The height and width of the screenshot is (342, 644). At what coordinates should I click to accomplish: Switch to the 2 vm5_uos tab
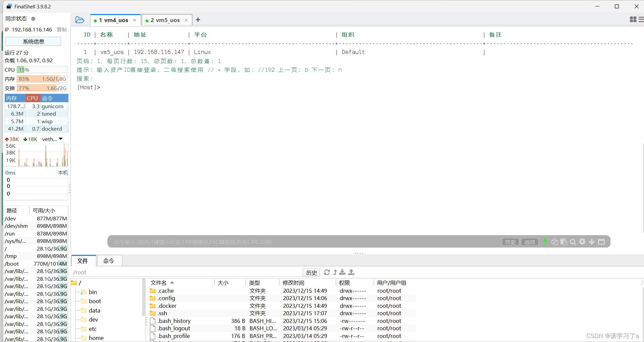[165, 20]
